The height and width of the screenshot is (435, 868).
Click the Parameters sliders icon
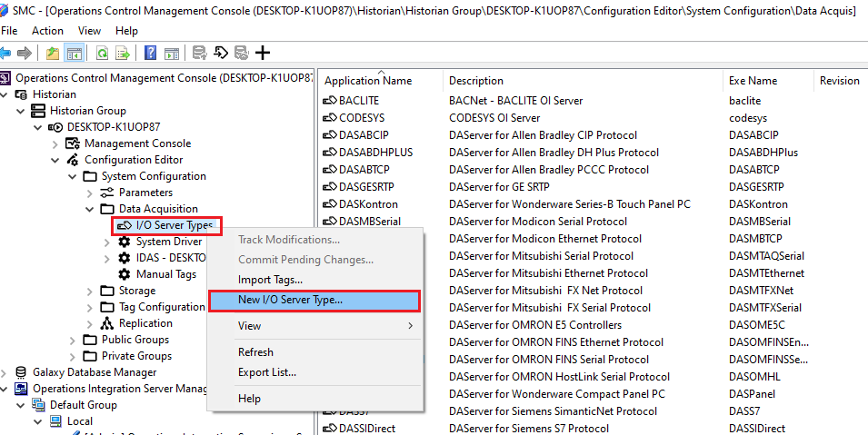point(107,193)
